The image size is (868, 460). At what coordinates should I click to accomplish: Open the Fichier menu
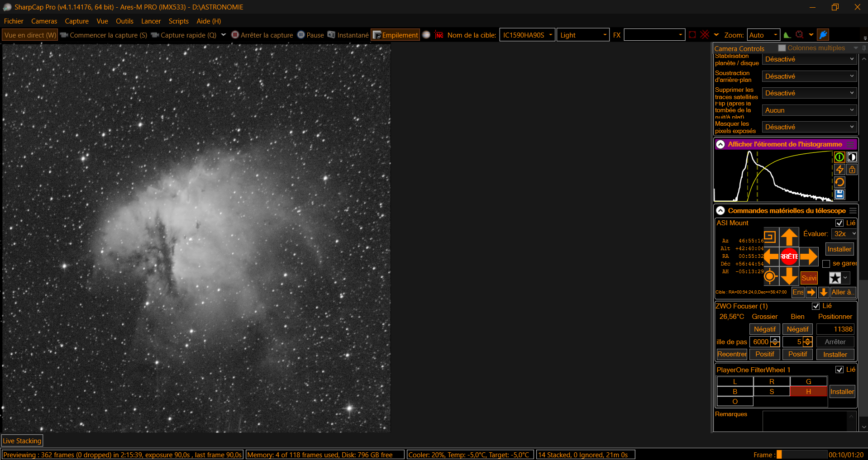pyautogui.click(x=14, y=21)
